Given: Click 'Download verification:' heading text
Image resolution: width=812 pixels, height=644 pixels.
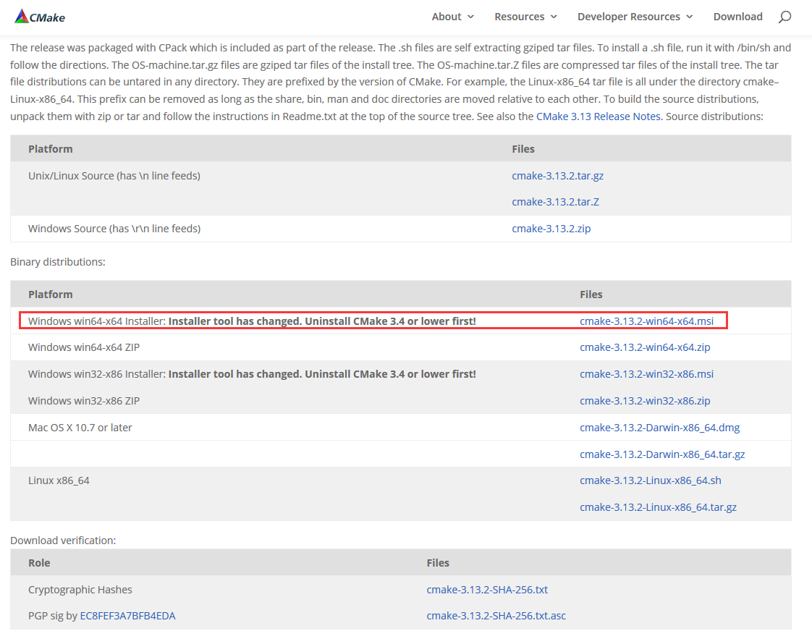Looking at the screenshot, I should 63,541.
